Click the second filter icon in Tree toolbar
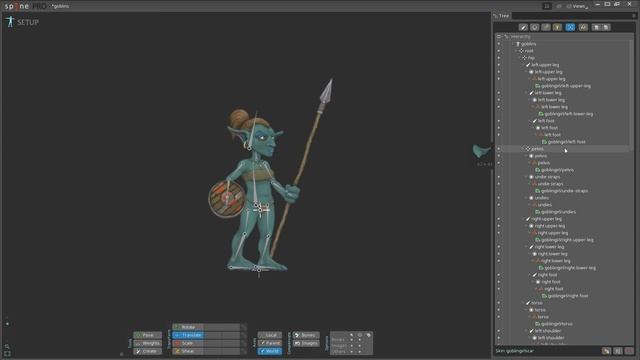This screenshot has height=360, width=640. tap(534, 27)
